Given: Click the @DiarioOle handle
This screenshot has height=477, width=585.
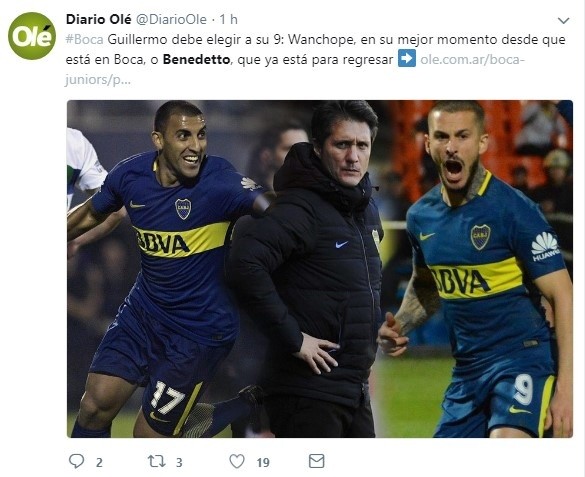Looking at the screenshot, I should [171, 19].
